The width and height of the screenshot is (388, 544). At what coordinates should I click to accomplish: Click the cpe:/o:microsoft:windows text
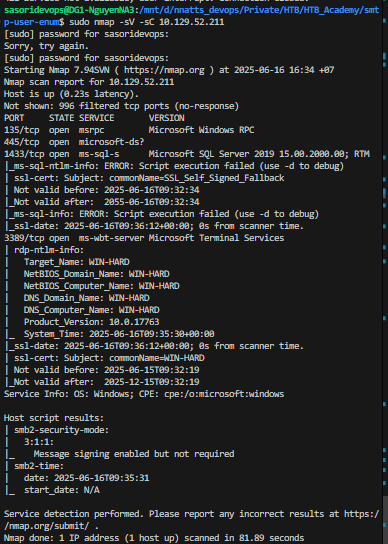click(224, 394)
